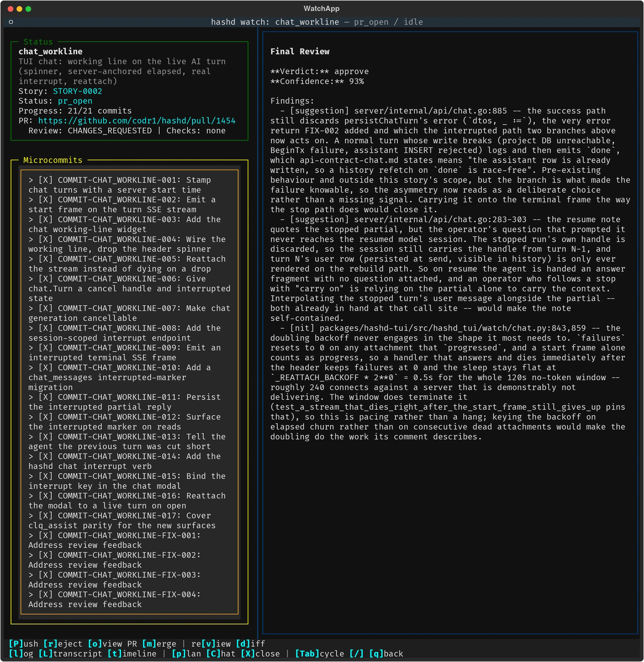Toggle checkbox of COMMIT-CHAT_WORKLINE-FIX-004
This screenshot has height=662, width=644.
pos(45,594)
